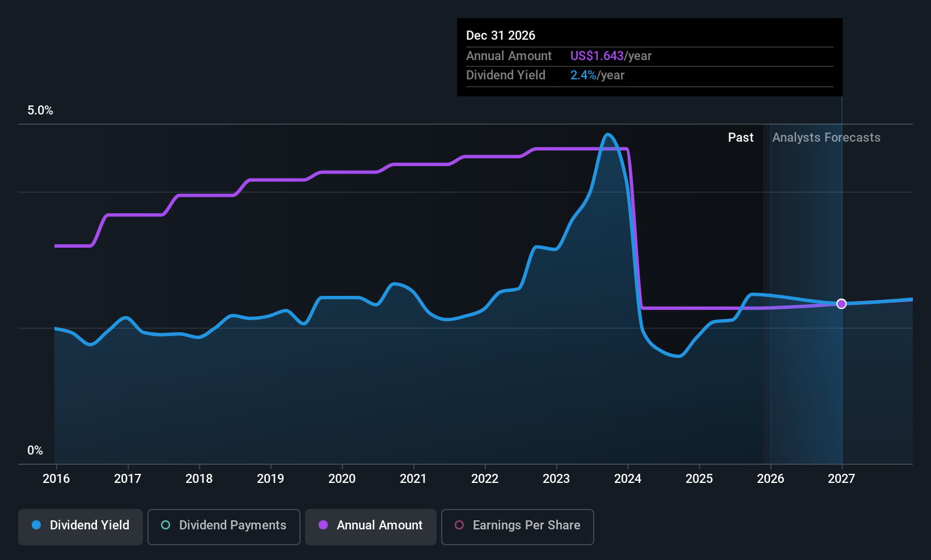This screenshot has width=931, height=560.
Task: Click the 2.4%/year yield value in tooltip
Action: (597, 75)
